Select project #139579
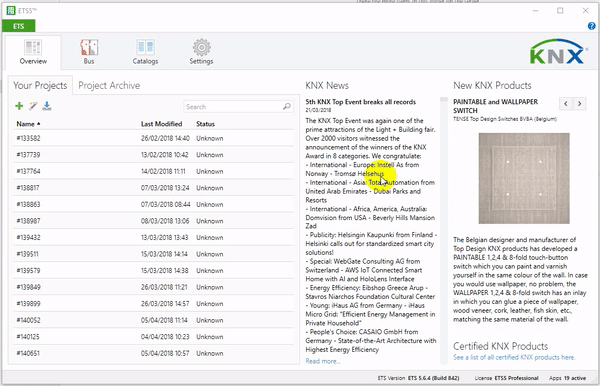Viewport: 600px width, 386px height. (x=153, y=270)
